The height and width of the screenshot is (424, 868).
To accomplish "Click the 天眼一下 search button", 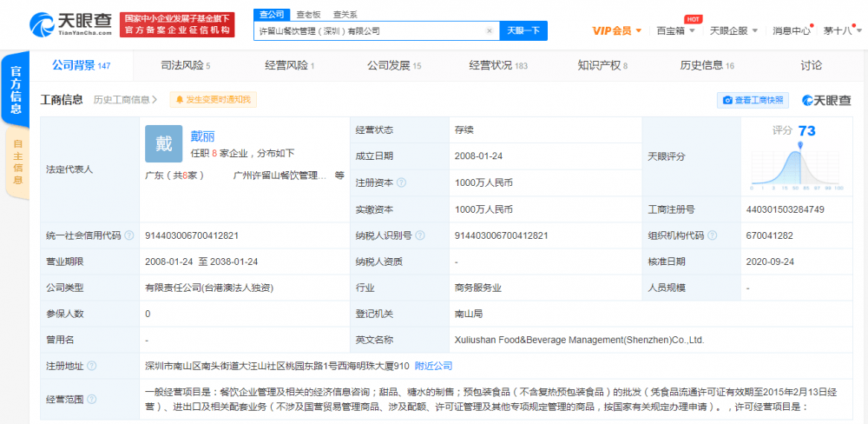I will tap(523, 31).
